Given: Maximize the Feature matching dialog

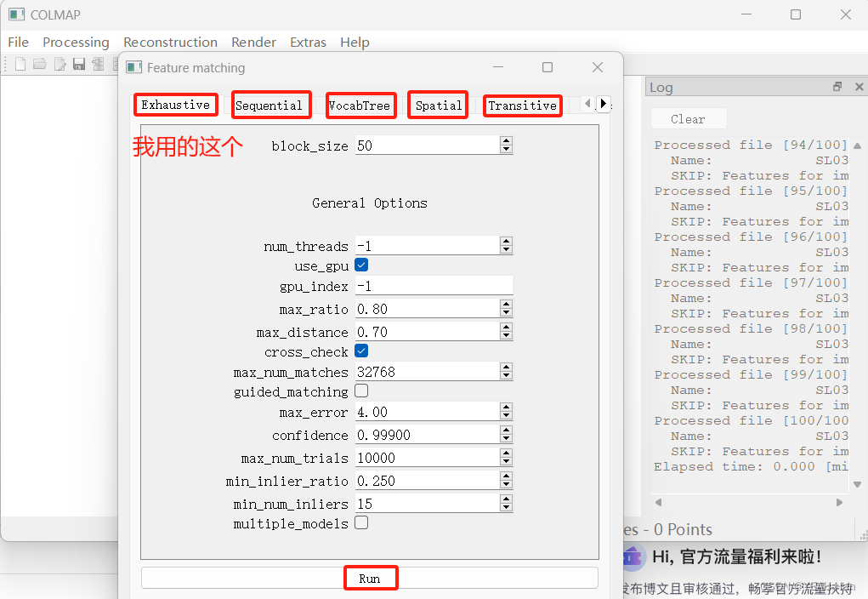Looking at the screenshot, I should [x=547, y=67].
